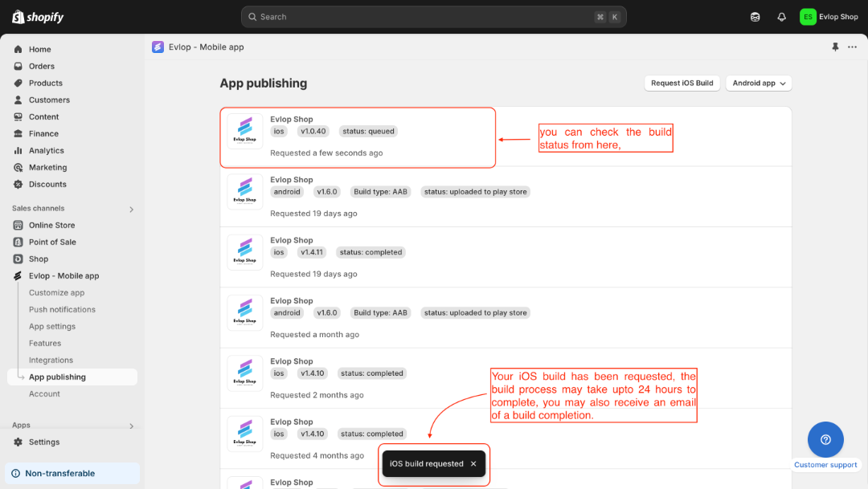The image size is (868, 489).
Task: Click the Evlop header app icon
Action: pos(158,47)
